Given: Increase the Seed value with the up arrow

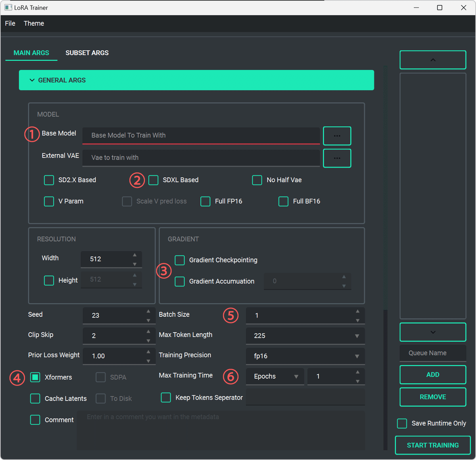Looking at the screenshot, I should tap(149, 312).
